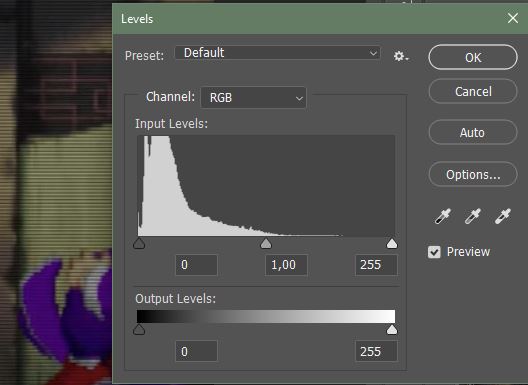Toggle the Preview checkbox
The width and height of the screenshot is (528, 385).
(434, 252)
